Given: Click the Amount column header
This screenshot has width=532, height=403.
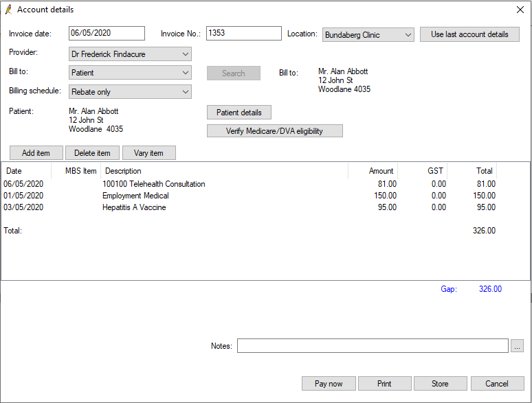Looking at the screenshot, I should (x=373, y=171).
